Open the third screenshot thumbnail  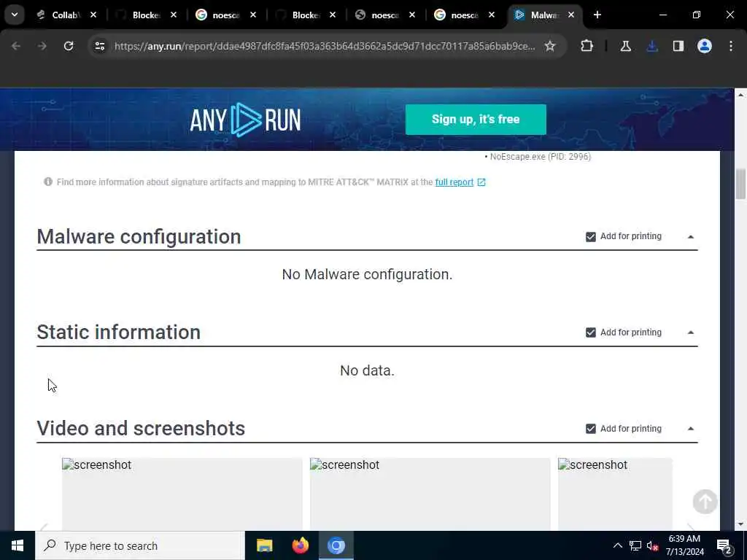tap(615, 494)
